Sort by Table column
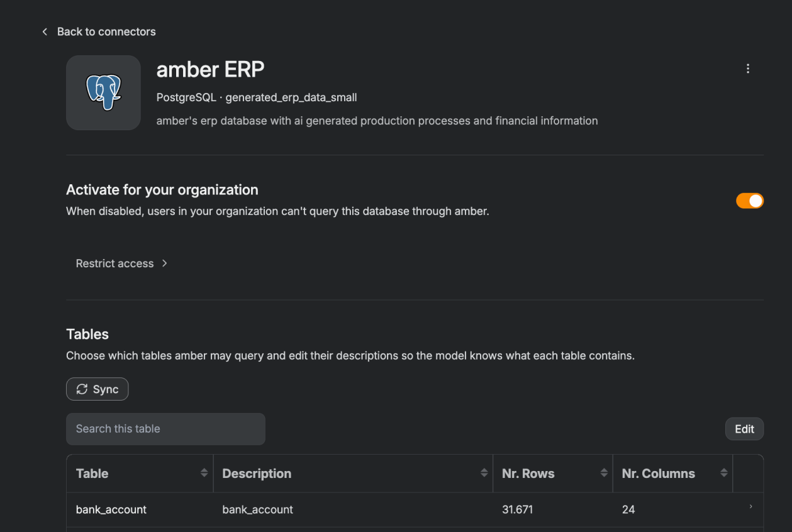792x532 pixels. [x=204, y=473]
